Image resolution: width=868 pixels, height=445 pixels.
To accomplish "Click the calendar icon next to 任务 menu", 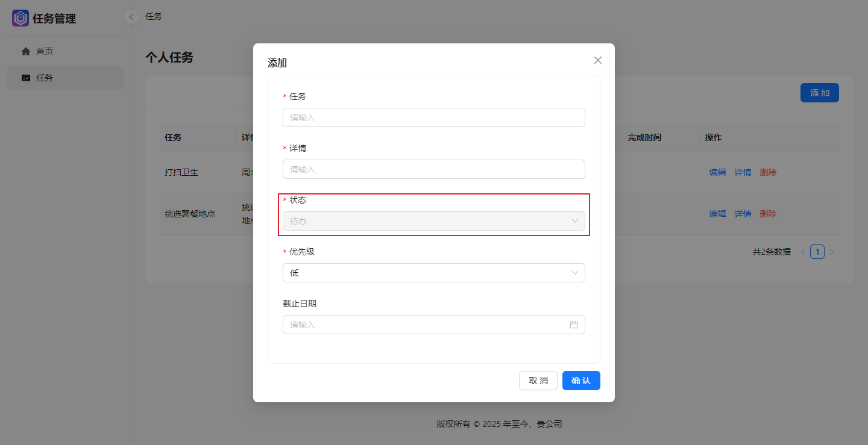I will pyautogui.click(x=26, y=77).
